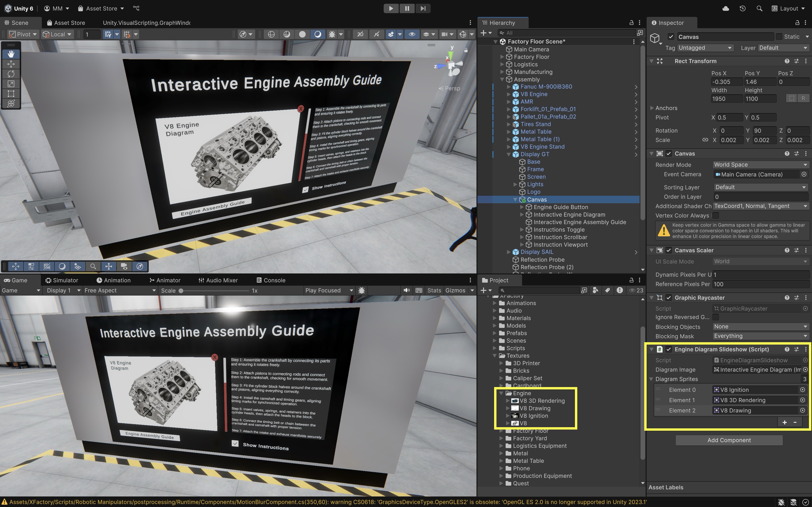The height and width of the screenshot is (507, 812).
Task: Select the Rotate tool in scene toolbar
Action: click(11, 74)
